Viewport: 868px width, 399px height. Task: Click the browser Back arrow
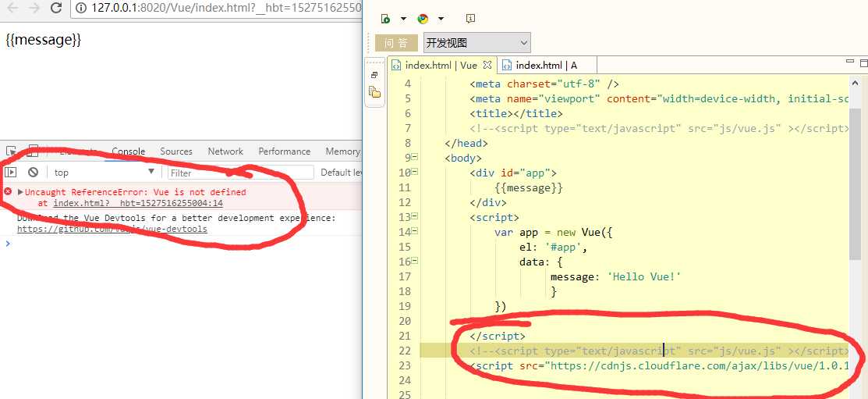click(12, 8)
